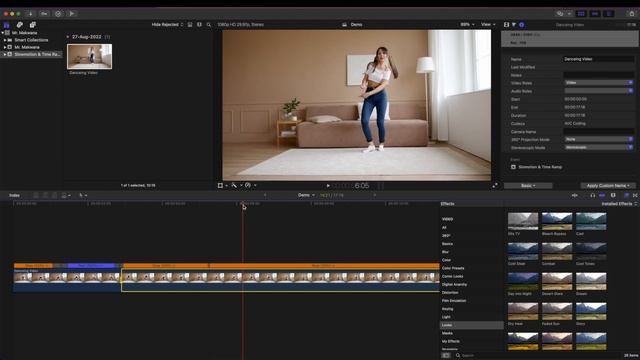This screenshot has height=360, width=640.
Task: Toggle the browser panel layout button
Action: (x=581, y=13)
